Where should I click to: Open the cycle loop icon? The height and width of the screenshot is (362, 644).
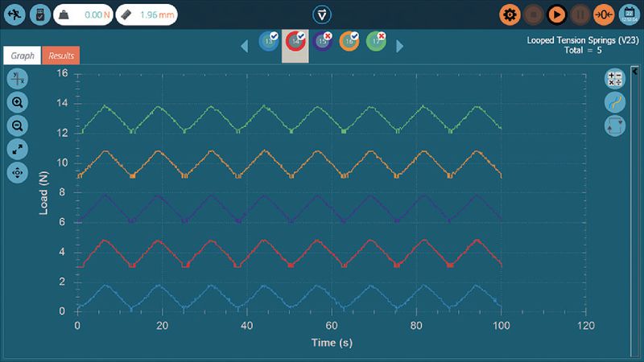click(x=615, y=125)
